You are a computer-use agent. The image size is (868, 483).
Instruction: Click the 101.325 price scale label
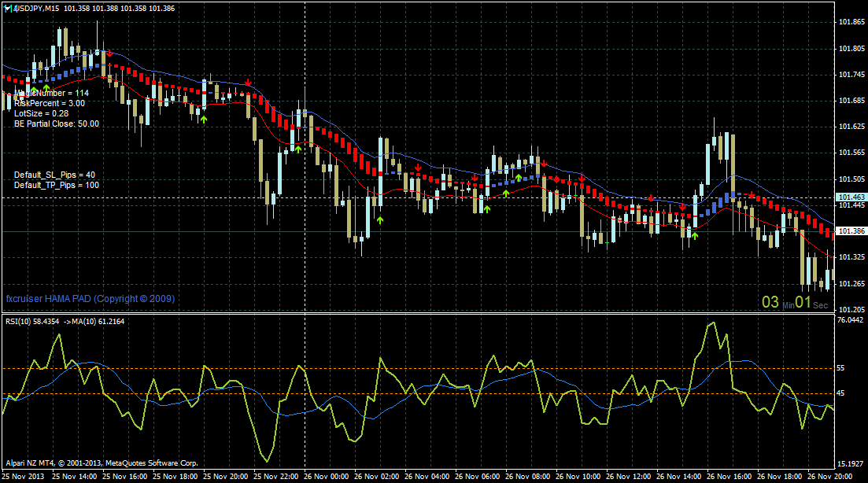click(x=851, y=257)
